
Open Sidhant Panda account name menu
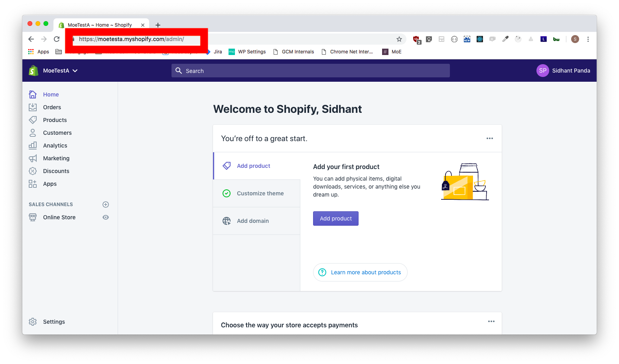pos(571,71)
